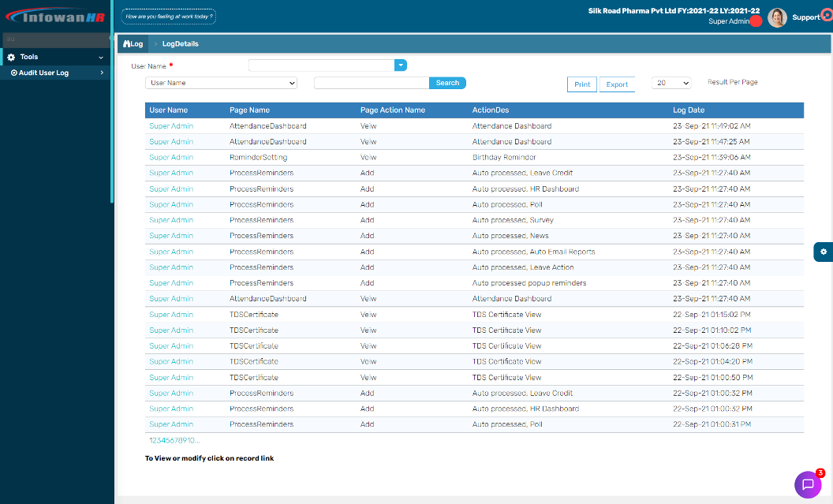
Task: Click the InfowanHR logo
Action: click(x=55, y=17)
